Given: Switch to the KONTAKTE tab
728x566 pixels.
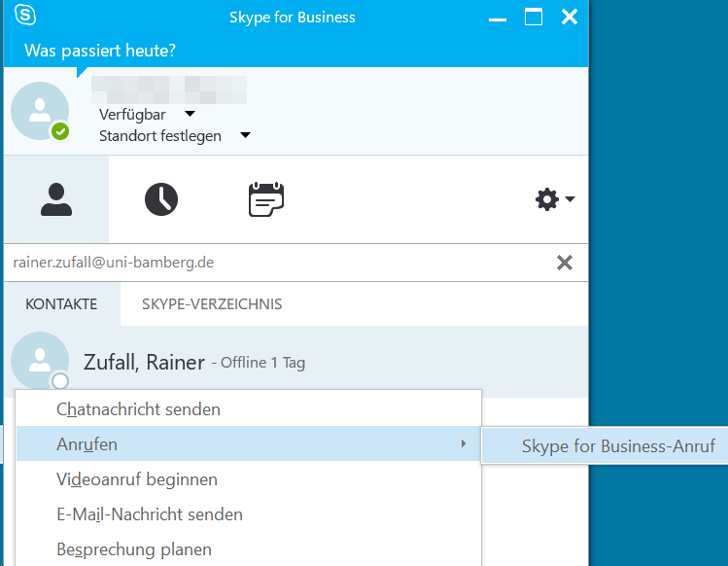Looking at the screenshot, I should click(62, 304).
